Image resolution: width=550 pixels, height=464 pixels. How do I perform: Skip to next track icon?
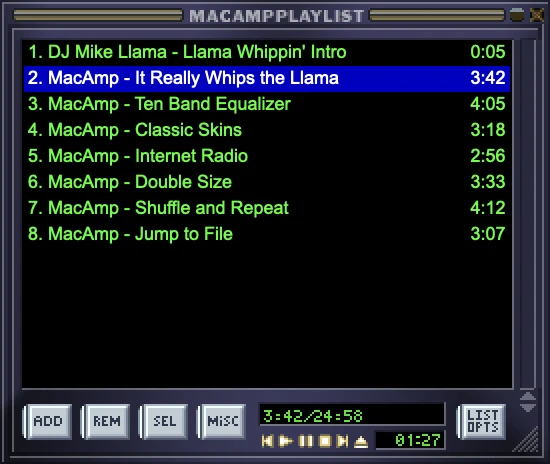pos(342,441)
